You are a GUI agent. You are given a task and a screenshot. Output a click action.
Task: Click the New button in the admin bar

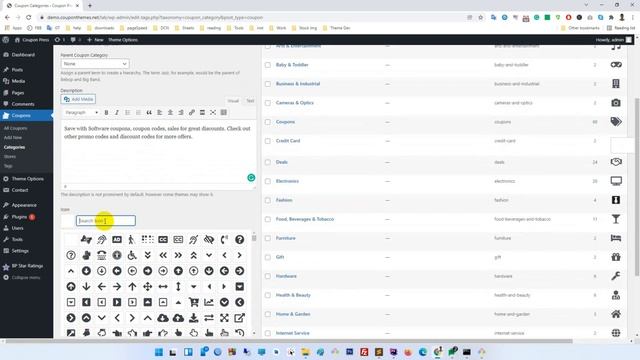[x=95, y=40]
